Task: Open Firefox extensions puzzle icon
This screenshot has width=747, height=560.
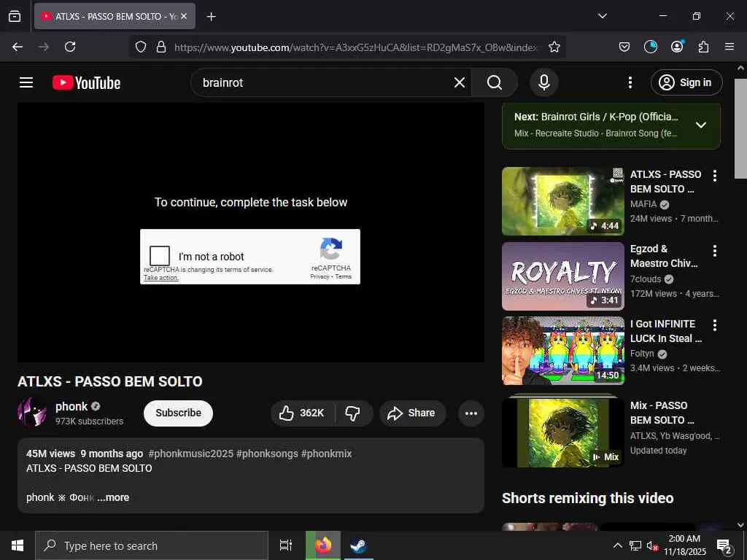Action: pos(703,47)
